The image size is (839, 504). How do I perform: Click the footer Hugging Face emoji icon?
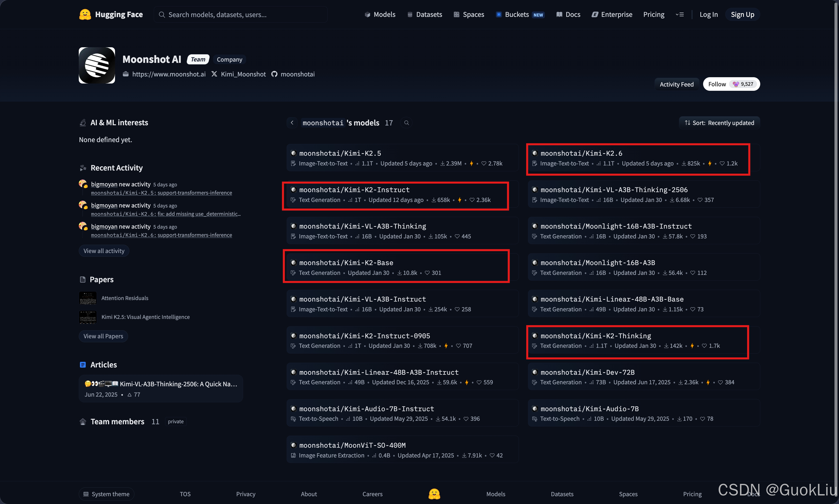(434, 494)
